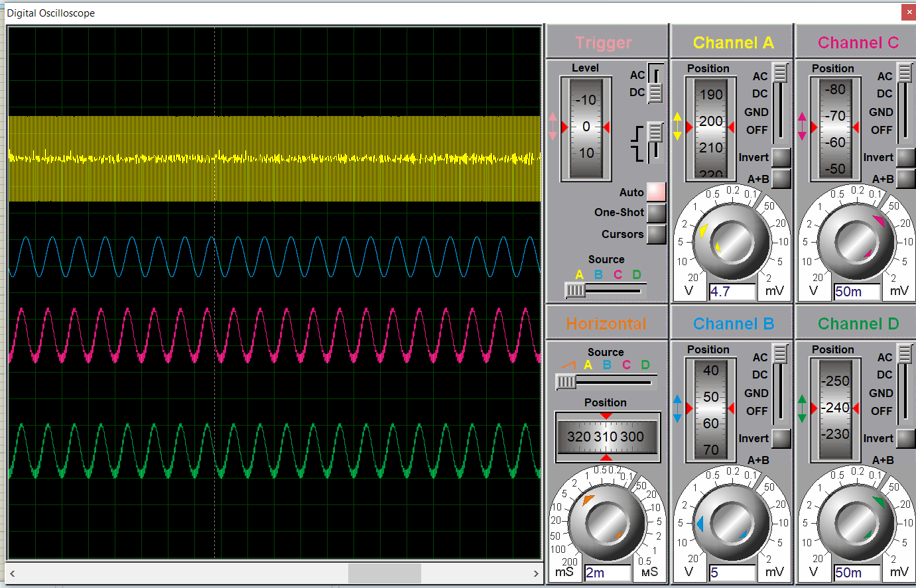
Task: Toggle Channel A A+B button
Action: (x=781, y=178)
